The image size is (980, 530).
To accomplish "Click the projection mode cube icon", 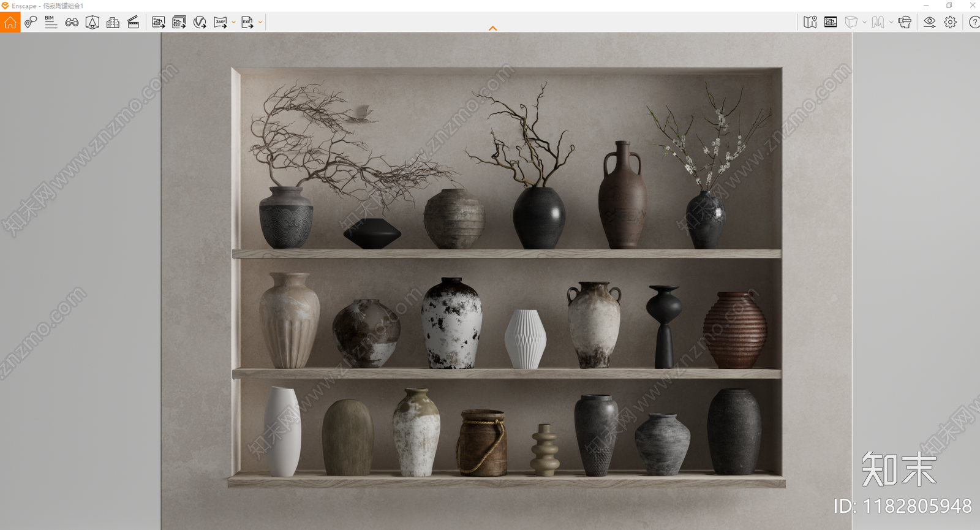I will 851,23.
